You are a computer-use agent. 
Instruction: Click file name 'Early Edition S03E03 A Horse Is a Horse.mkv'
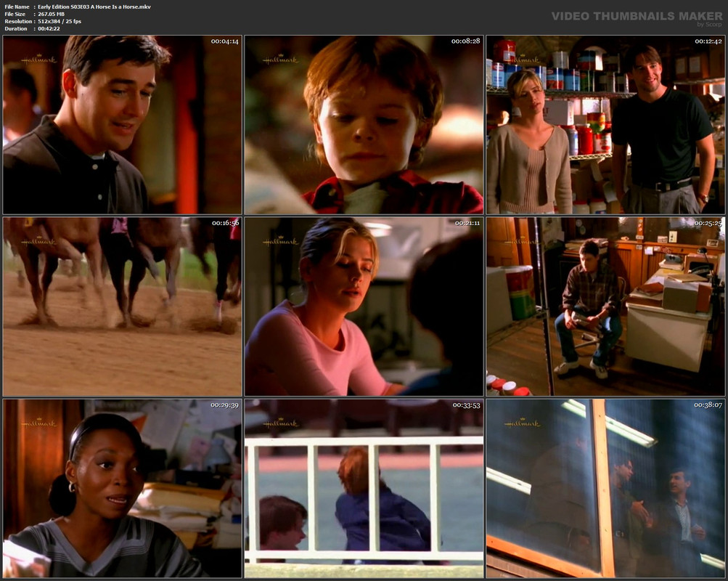click(x=94, y=7)
